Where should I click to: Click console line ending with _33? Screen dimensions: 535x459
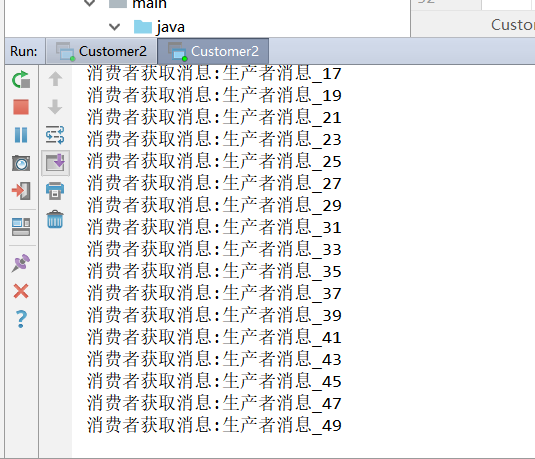pos(214,249)
